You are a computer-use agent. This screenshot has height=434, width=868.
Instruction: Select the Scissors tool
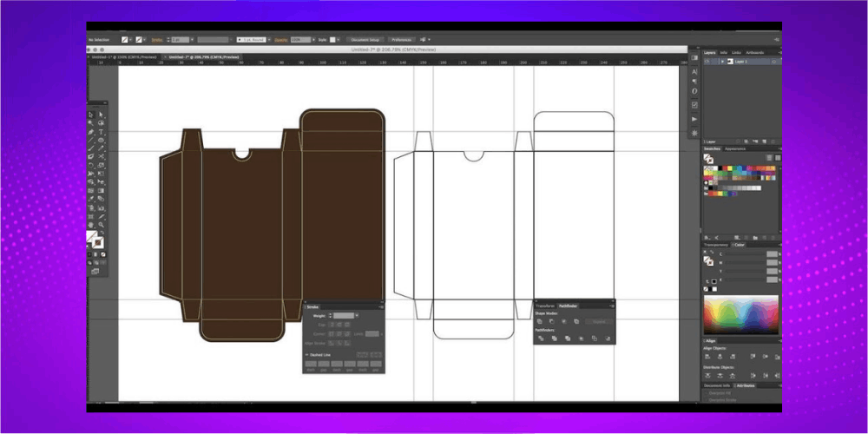(x=102, y=157)
